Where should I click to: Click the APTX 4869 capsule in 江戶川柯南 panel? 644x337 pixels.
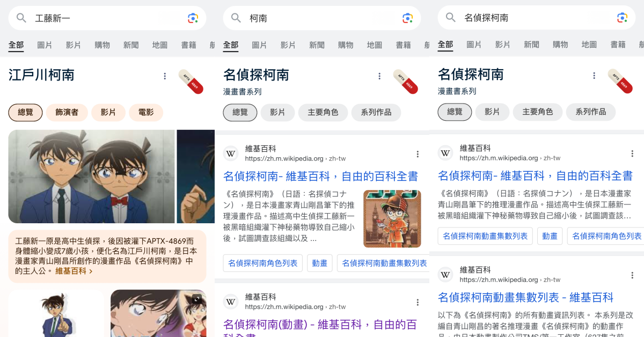(191, 81)
